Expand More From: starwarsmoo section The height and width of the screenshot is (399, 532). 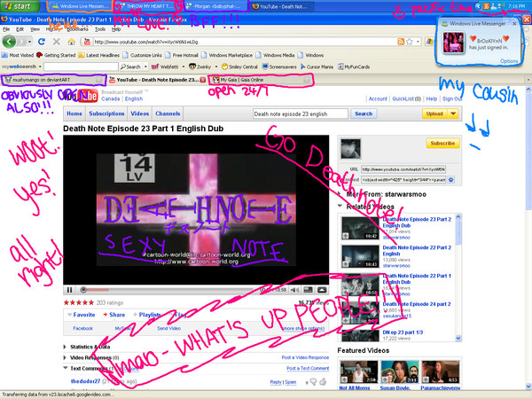click(340, 194)
